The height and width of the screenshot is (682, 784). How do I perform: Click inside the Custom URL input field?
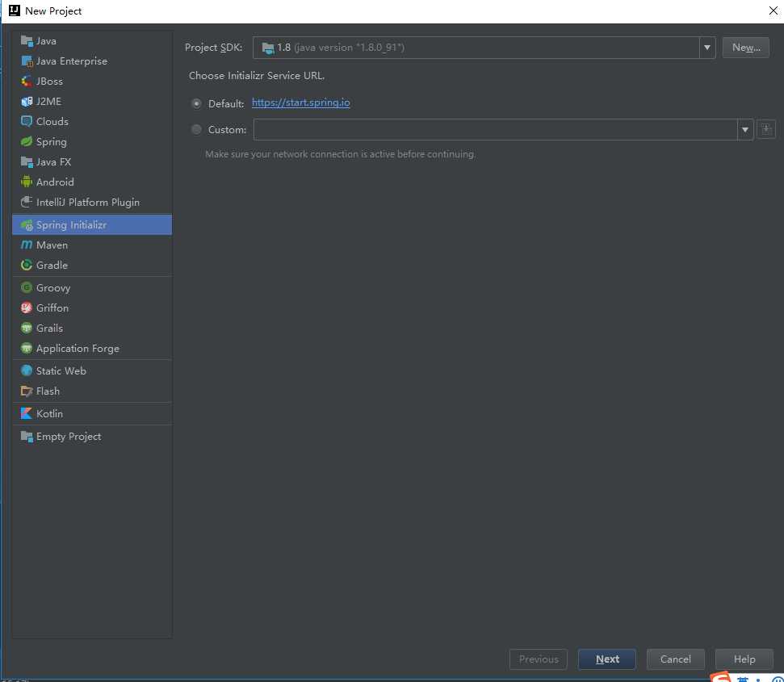pyautogui.click(x=495, y=130)
